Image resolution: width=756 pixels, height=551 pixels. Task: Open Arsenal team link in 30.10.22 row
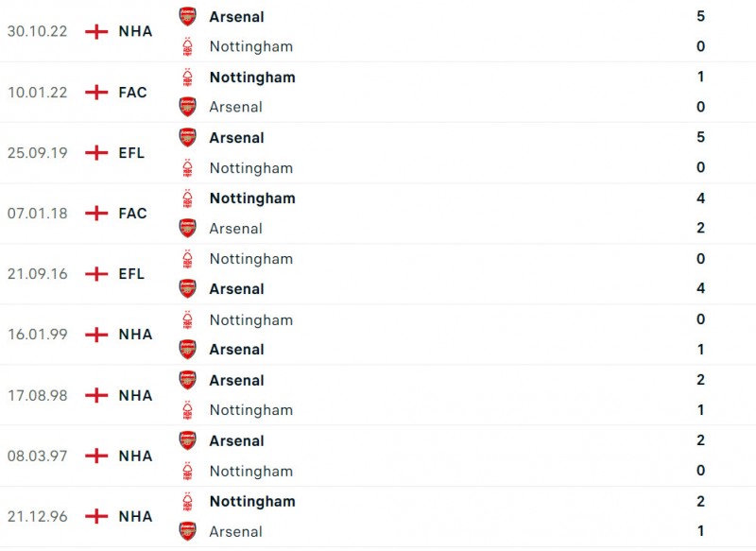point(236,16)
